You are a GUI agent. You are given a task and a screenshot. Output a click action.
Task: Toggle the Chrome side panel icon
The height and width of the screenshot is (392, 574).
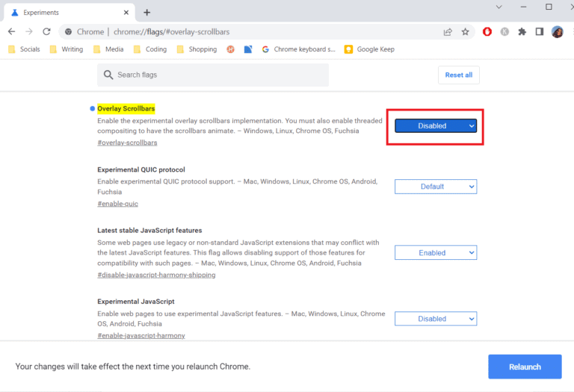tap(539, 32)
